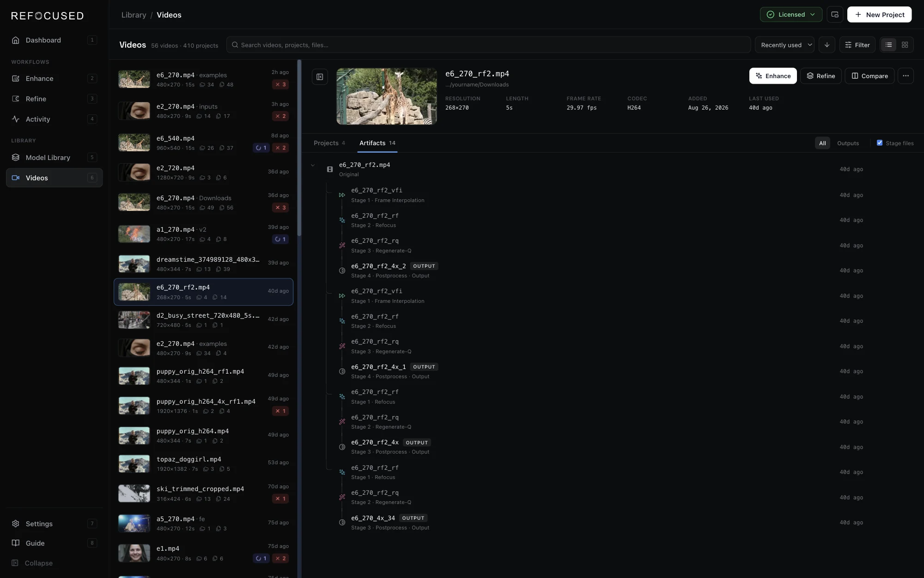Click the output icon of e6_270_rf2_4x_2
The image size is (924, 578).
point(342,271)
